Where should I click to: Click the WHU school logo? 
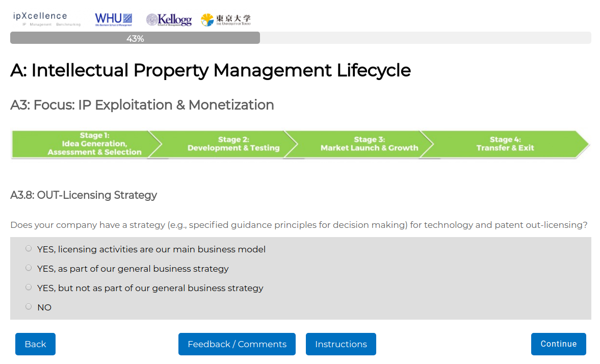113,19
